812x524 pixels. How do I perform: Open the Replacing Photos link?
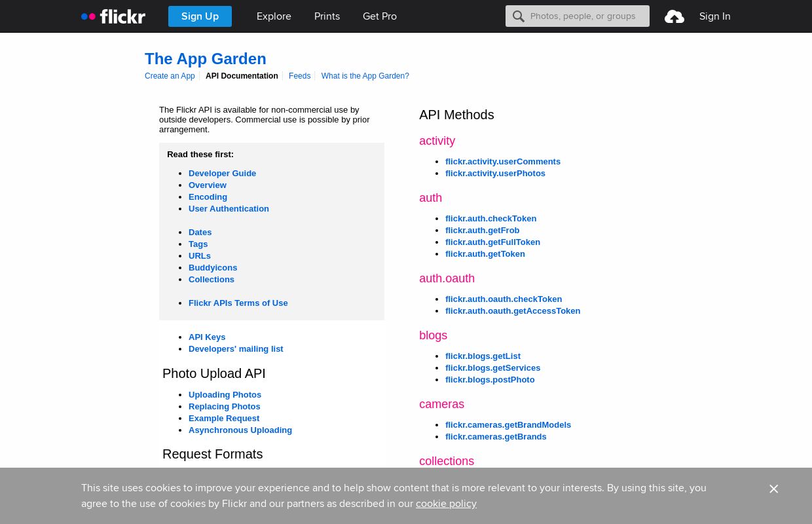click(225, 407)
